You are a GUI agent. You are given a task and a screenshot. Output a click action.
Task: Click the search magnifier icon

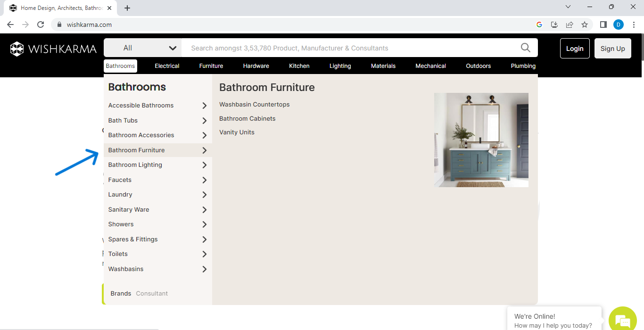(x=525, y=48)
